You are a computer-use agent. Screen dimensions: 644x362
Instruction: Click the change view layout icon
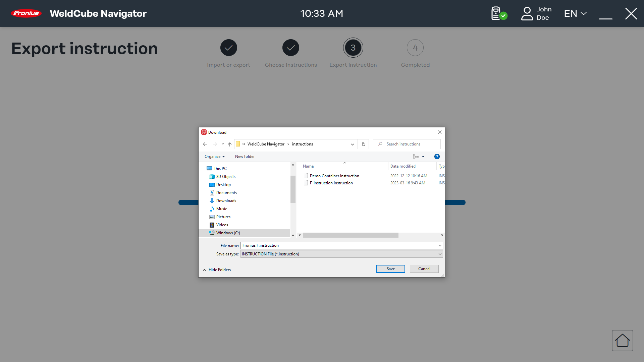click(416, 157)
